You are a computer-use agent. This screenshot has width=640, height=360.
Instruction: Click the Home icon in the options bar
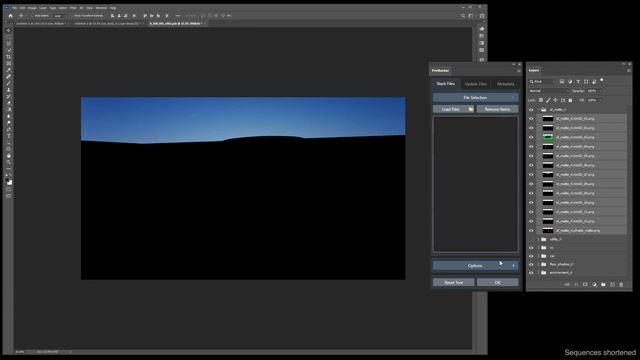11,16
